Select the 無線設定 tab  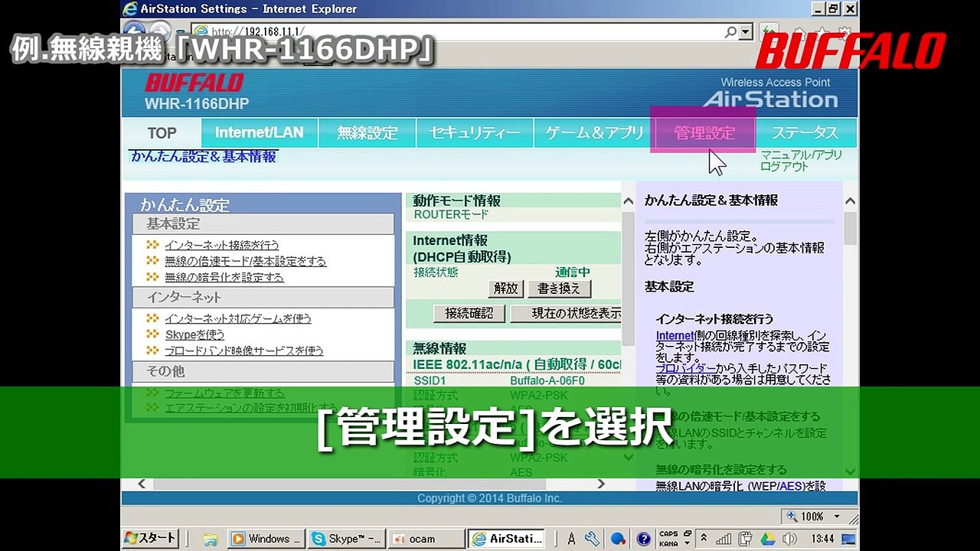point(367,132)
